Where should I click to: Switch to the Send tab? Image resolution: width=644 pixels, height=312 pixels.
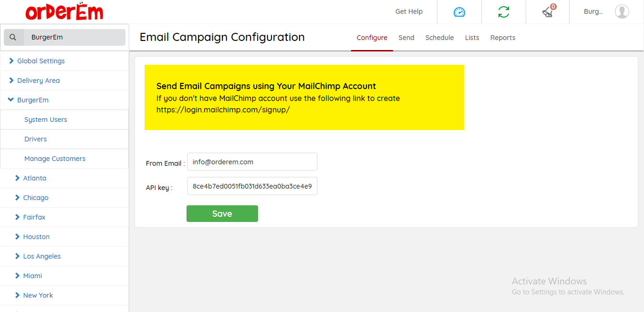406,38
